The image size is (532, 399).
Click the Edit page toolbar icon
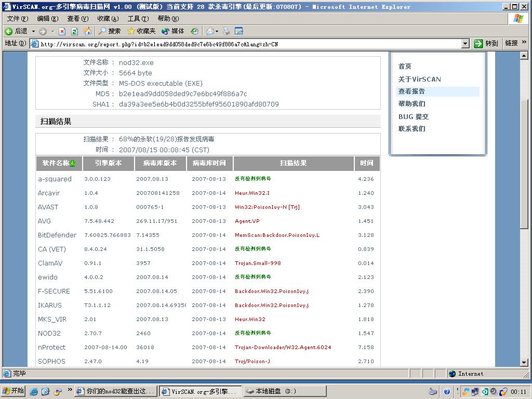click(239, 31)
